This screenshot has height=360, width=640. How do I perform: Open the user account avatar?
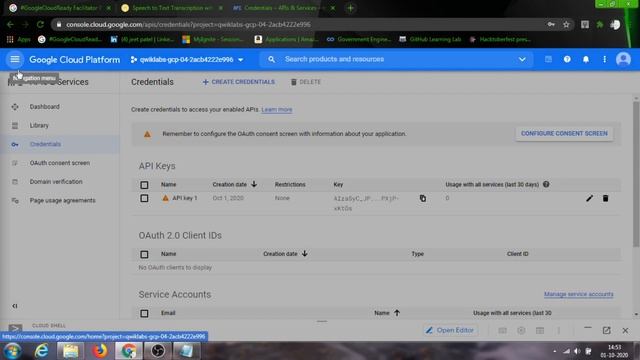click(x=623, y=60)
